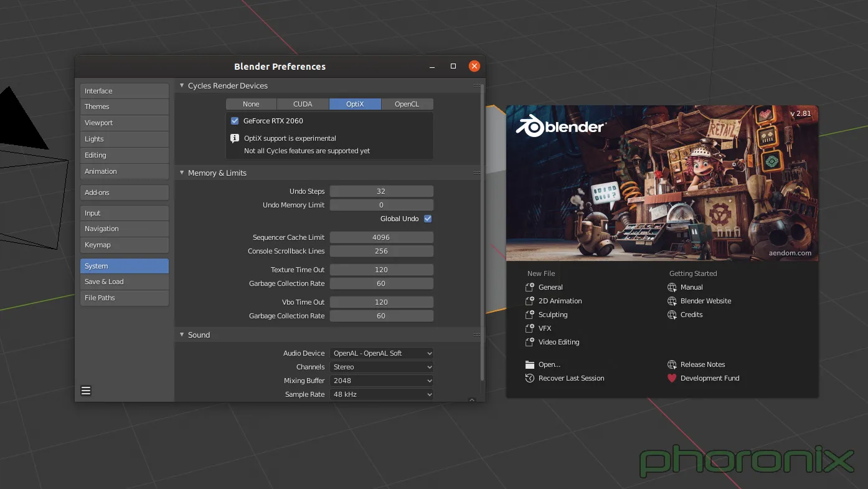The height and width of the screenshot is (489, 868).
Task: Open the Lights preferences tab
Action: pos(125,139)
